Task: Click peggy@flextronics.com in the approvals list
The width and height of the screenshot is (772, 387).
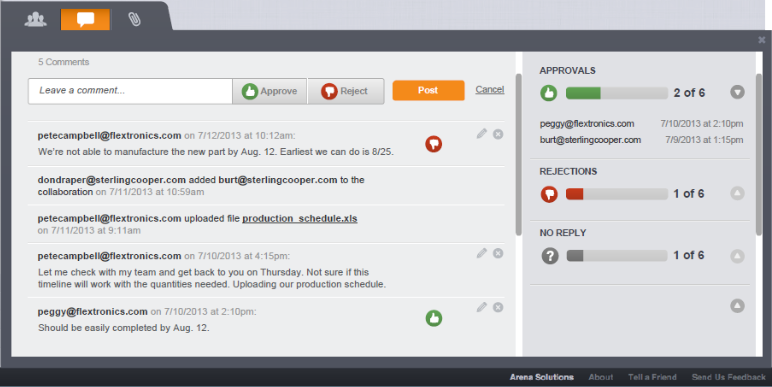Action: pos(587,124)
